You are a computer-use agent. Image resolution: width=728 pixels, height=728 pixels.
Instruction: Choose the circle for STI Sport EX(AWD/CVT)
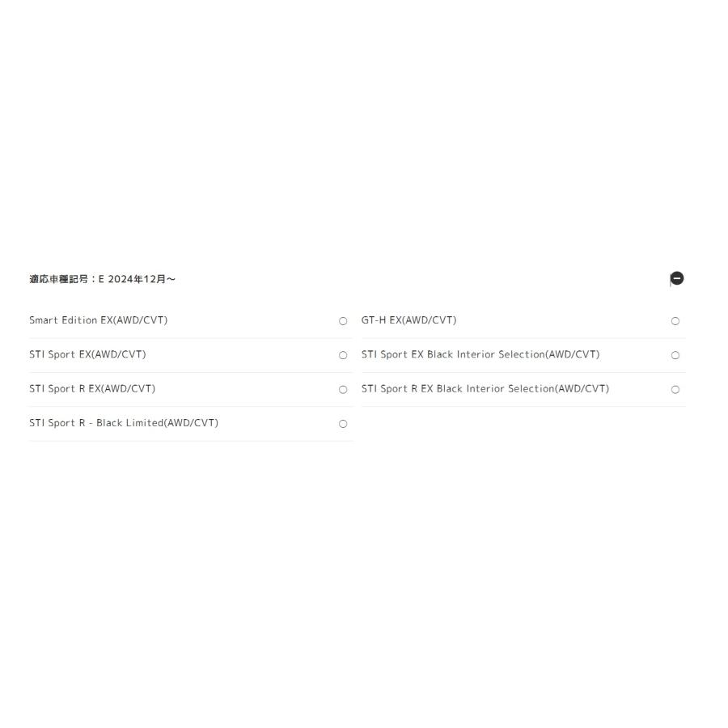pyautogui.click(x=343, y=355)
